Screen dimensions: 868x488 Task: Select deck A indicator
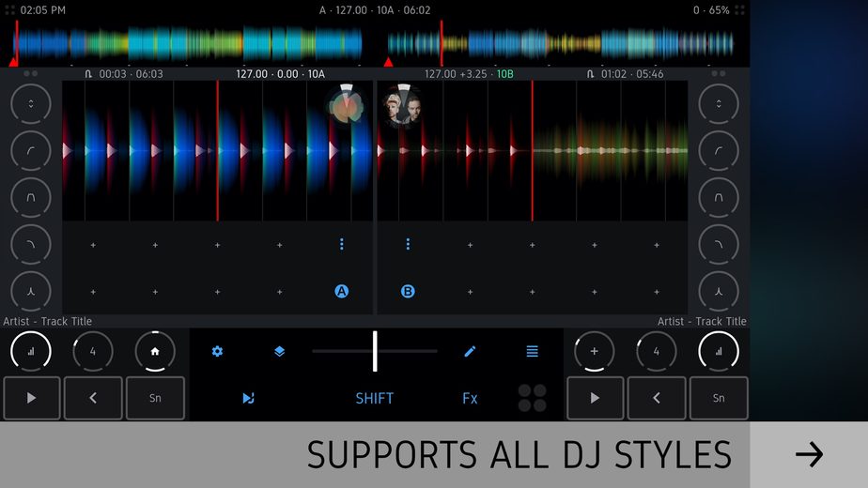coord(342,291)
